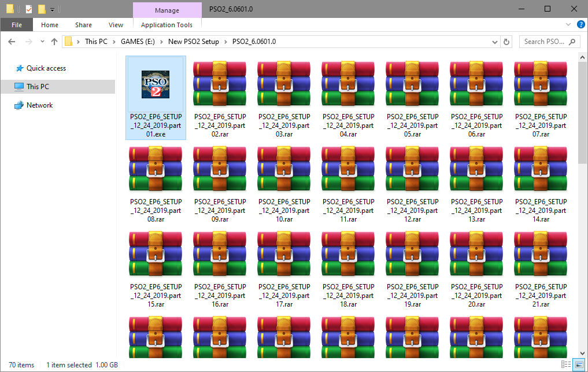Select the part09.rar archive icon
This screenshot has width=588, height=372.
pos(220,169)
